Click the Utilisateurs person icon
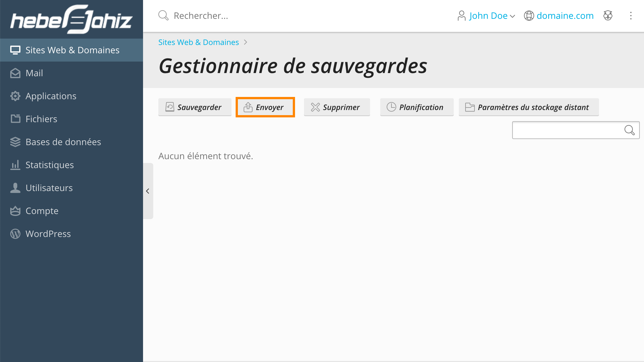This screenshot has width=644, height=362. point(15,188)
